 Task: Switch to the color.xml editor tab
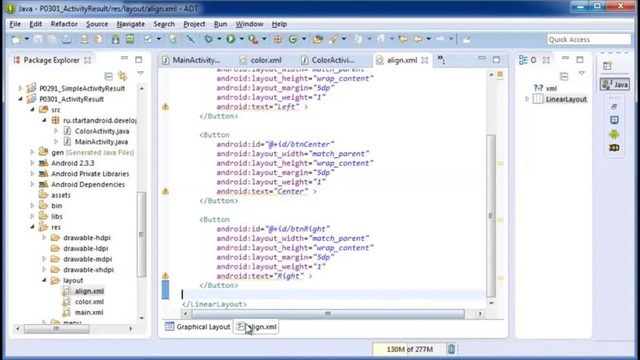261,60
